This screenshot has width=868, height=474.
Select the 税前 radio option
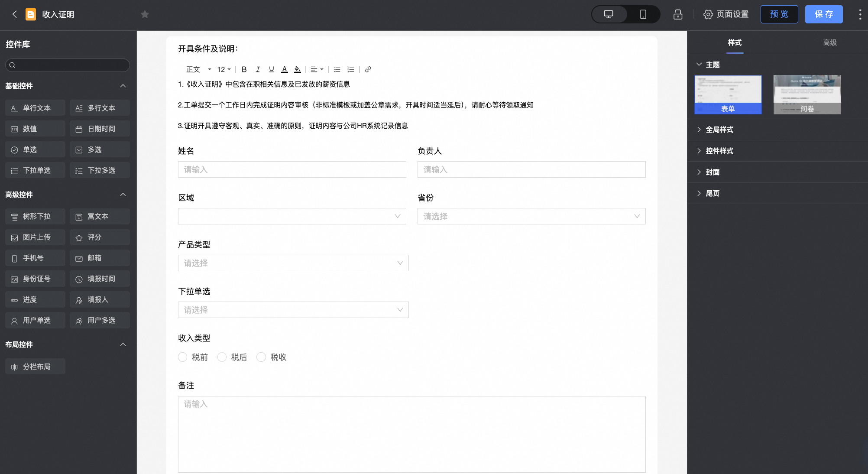coord(183,357)
